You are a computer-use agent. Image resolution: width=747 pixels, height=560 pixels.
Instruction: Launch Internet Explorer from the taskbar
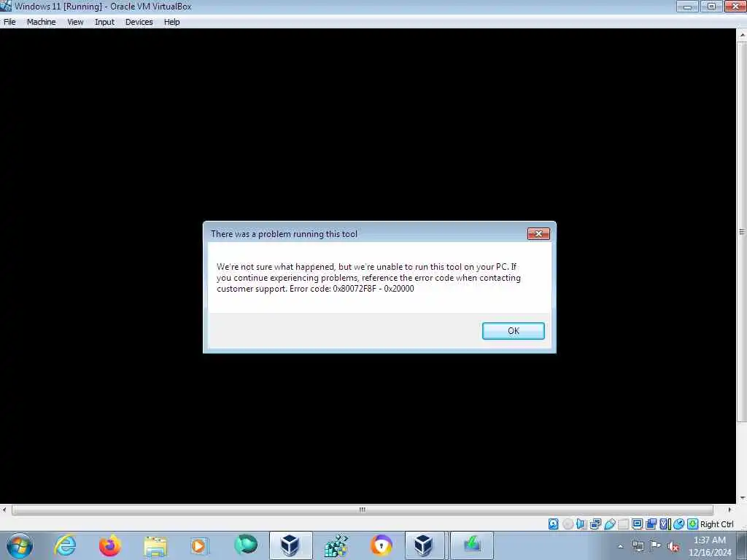[x=65, y=545]
